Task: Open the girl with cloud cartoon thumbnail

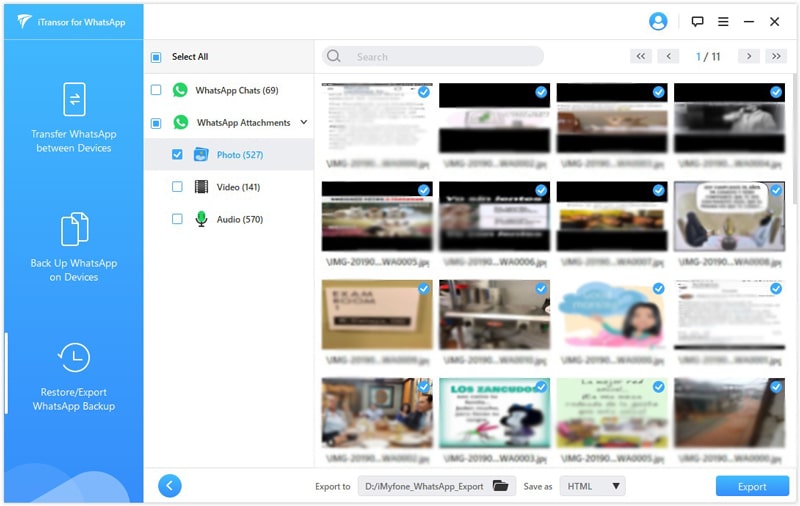Action: tap(612, 314)
